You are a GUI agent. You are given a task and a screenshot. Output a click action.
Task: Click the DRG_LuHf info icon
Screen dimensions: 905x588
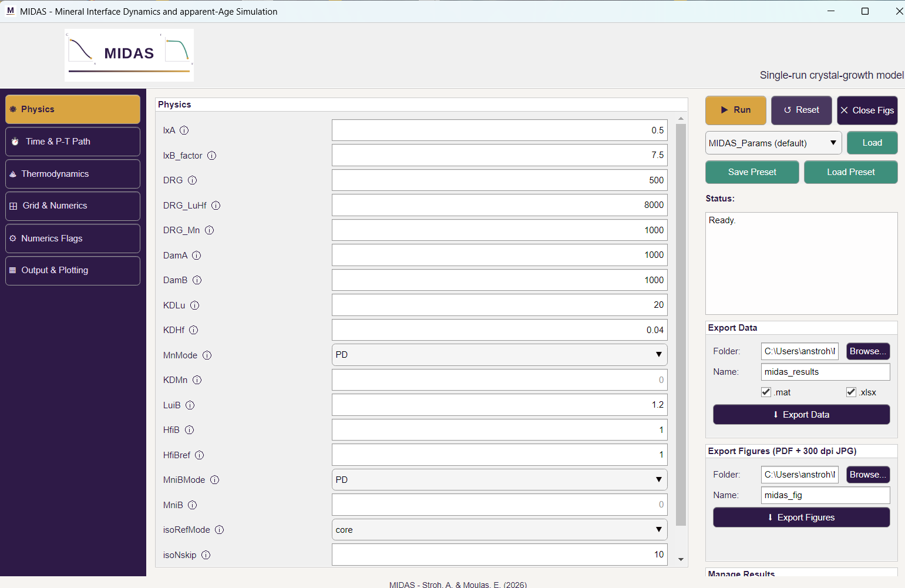point(216,206)
